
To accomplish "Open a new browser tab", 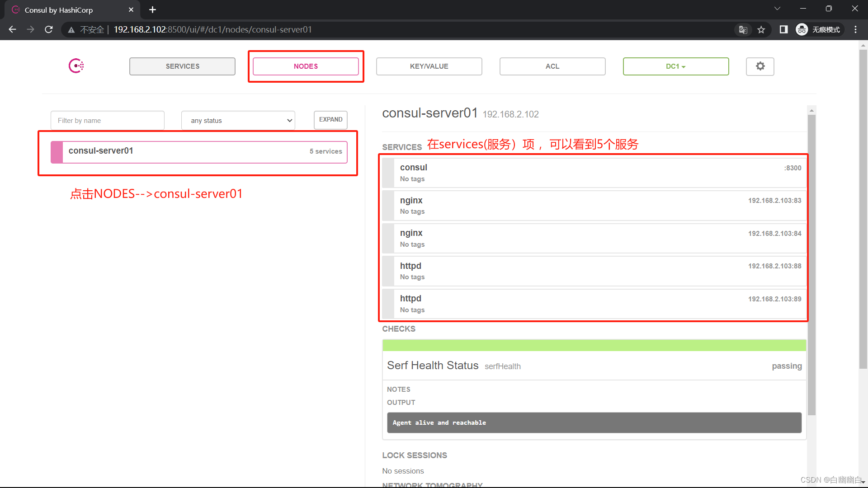I will point(153,9).
